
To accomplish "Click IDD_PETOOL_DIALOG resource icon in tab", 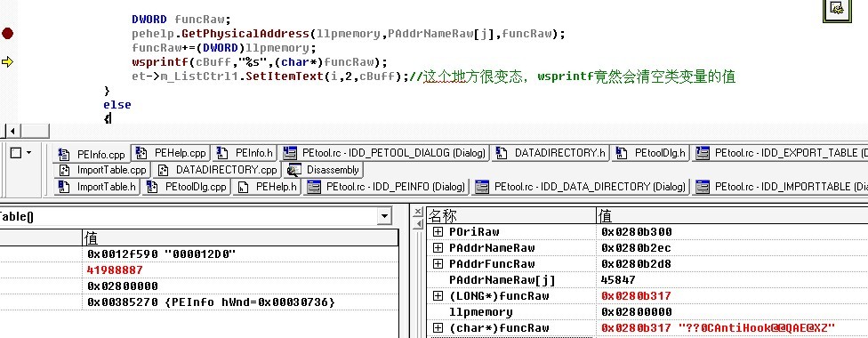I will (289, 153).
